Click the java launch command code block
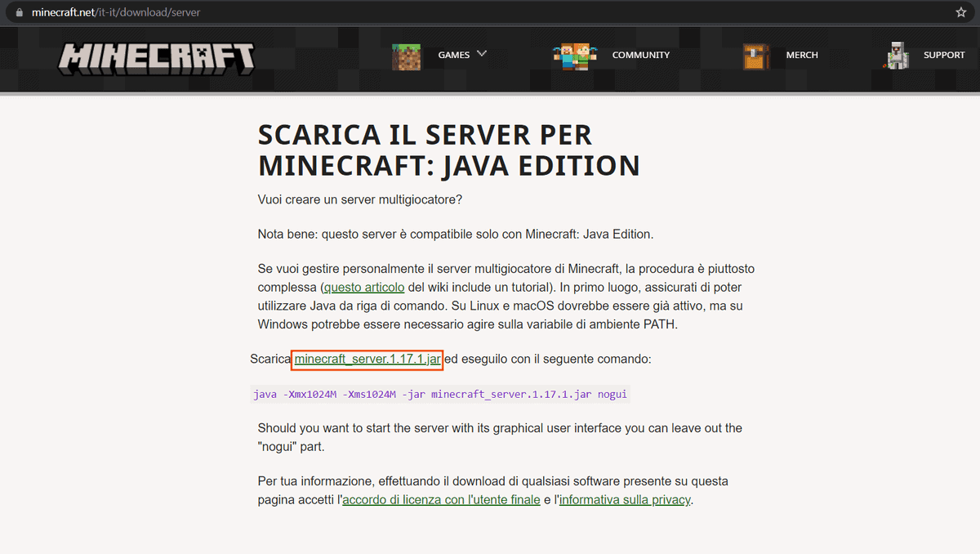Viewport: 980px width, 554px height. tap(439, 394)
